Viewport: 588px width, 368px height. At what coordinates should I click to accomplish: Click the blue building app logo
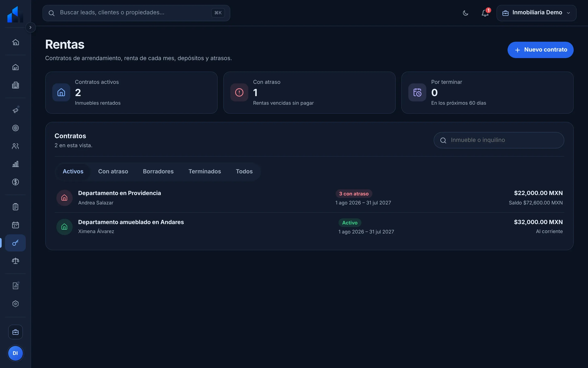point(15,14)
